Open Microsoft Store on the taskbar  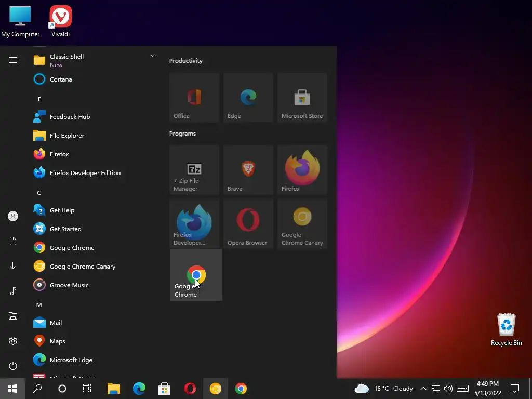[165, 389]
